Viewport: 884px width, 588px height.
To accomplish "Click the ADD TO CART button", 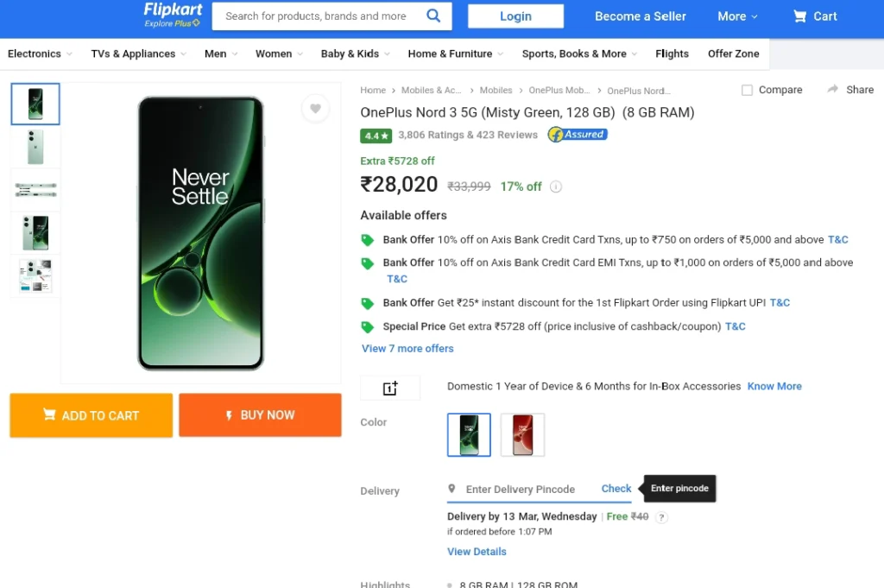I will [92, 415].
